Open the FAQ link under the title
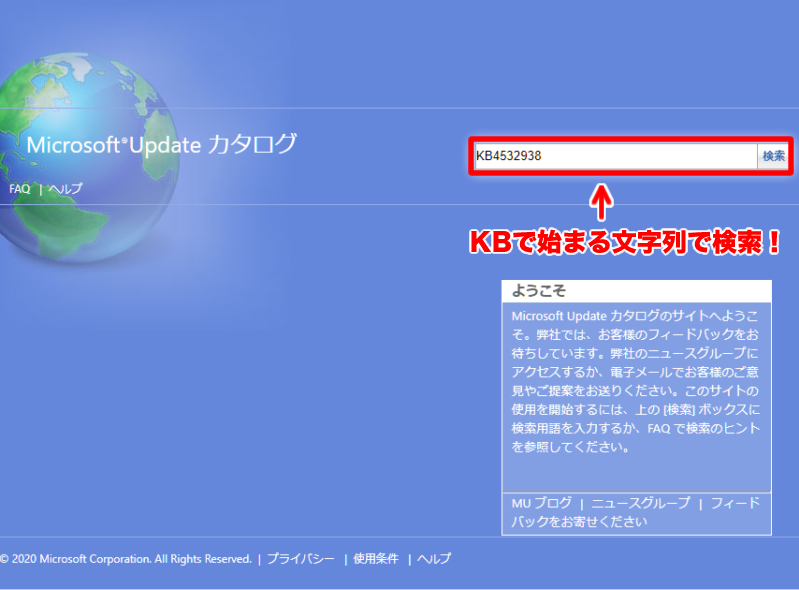Screen dimensions: 799x590 click(x=19, y=188)
